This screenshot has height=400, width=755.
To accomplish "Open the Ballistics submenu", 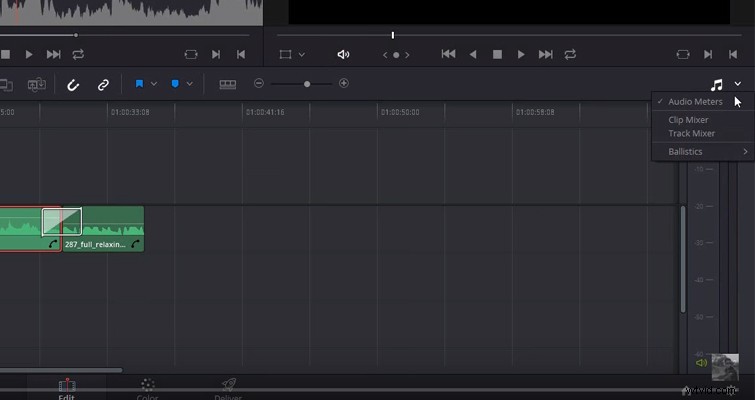I will click(703, 152).
